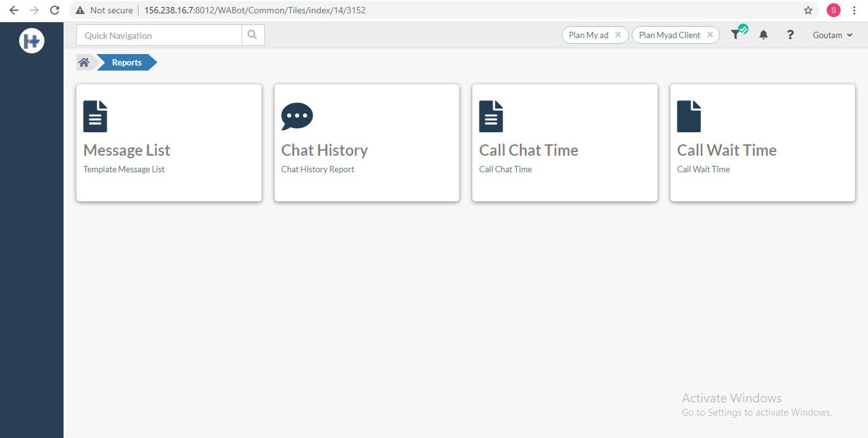Viewport: 868px width, 438px height.
Task: Expand the Goutam user dropdown
Action: (x=832, y=36)
